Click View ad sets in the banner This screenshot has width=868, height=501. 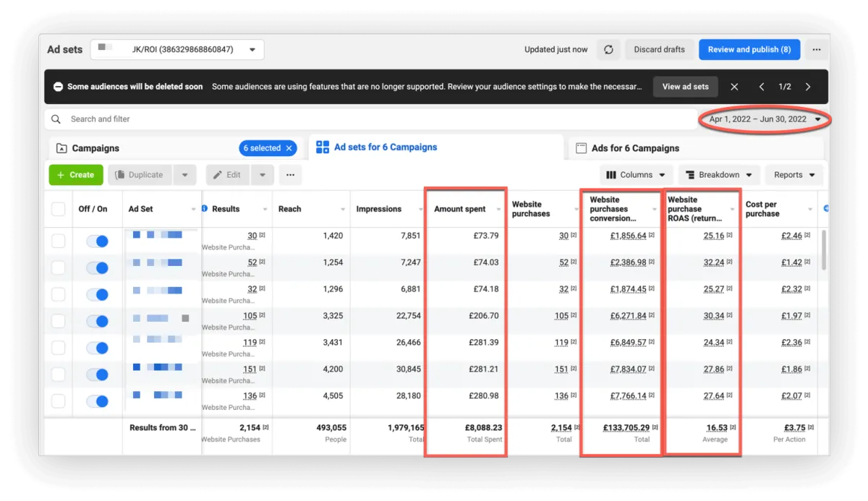(x=685, y=87)
